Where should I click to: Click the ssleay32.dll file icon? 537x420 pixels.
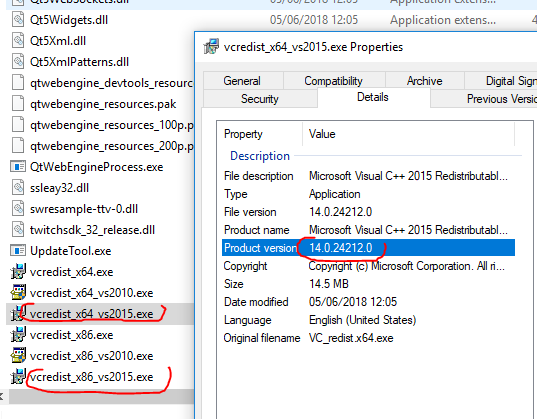click(18, 188)
